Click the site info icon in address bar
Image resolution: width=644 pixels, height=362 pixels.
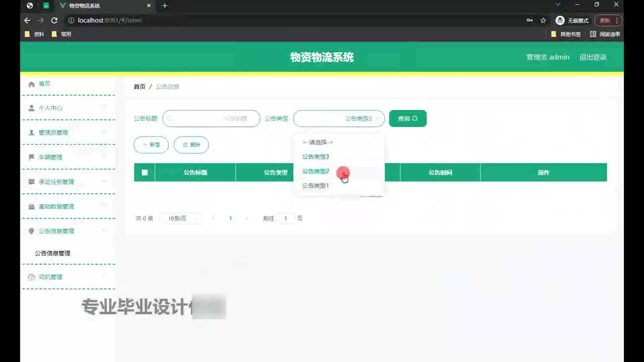(71, 20)
